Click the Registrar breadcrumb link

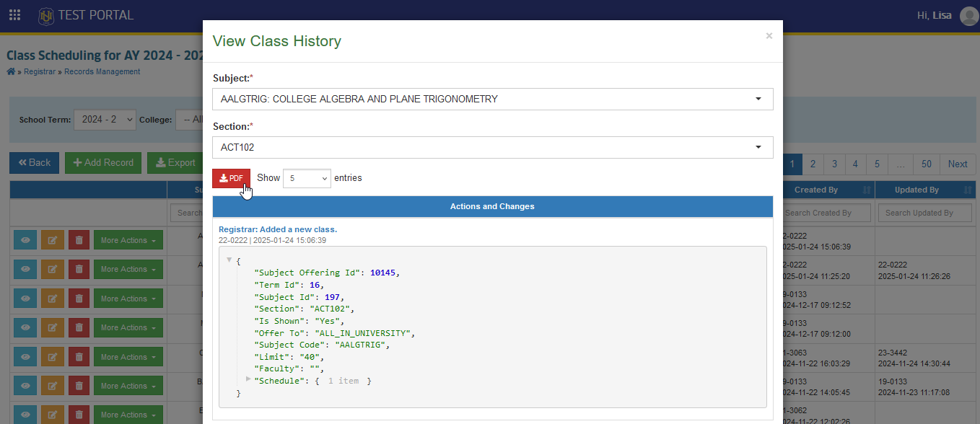point(40,72)
